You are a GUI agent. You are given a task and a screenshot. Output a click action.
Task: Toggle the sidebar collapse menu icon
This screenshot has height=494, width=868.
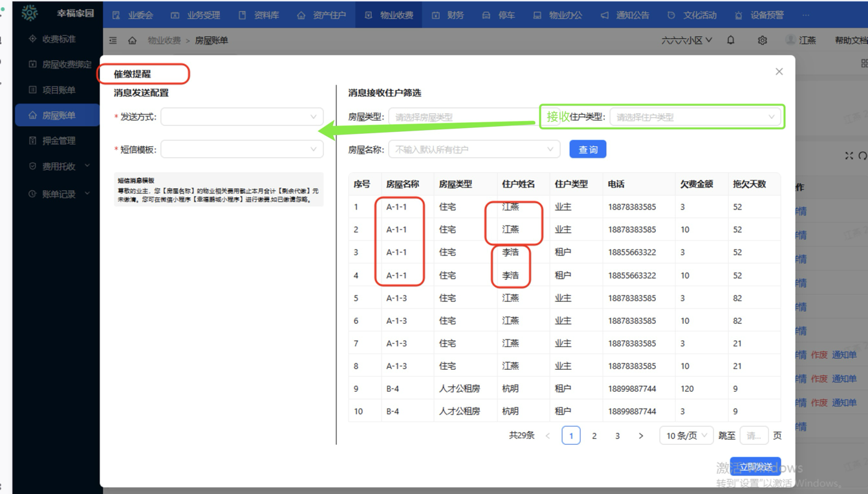113,40
